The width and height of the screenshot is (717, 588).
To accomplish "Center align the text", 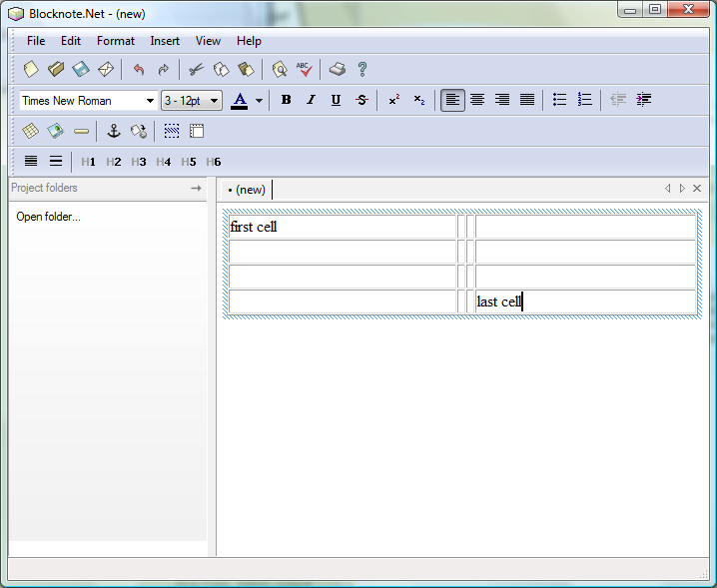I will click(x=477, y=100).
